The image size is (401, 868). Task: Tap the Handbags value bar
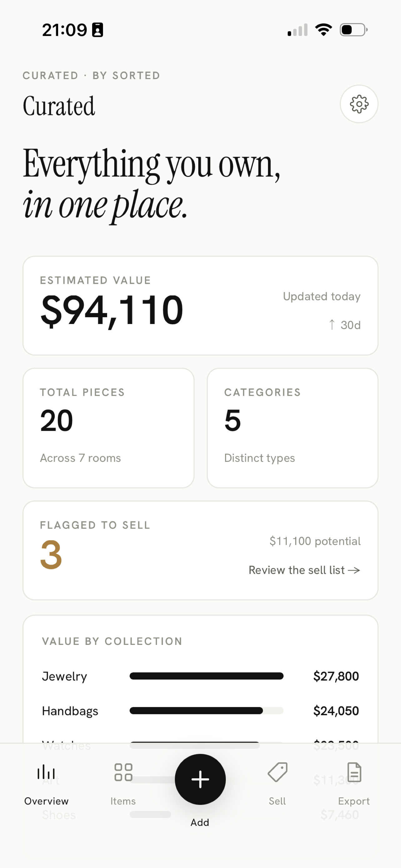[206, 711]
